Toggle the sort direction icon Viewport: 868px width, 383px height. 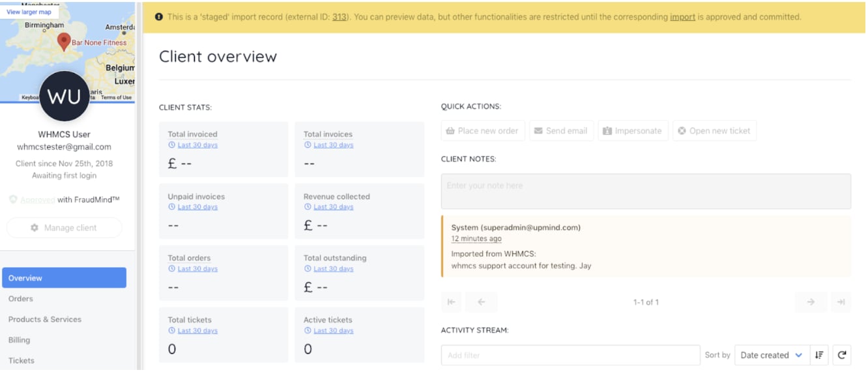[819, 355]
